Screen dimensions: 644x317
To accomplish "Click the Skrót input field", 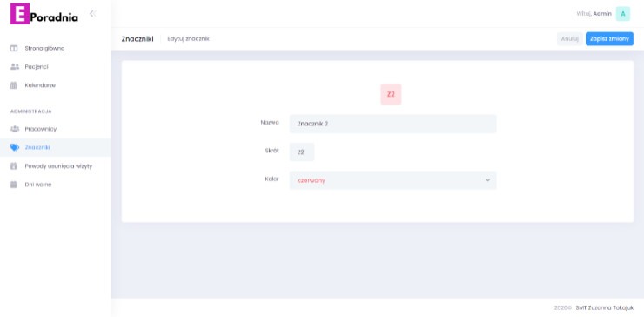I will (x=302, y=152).
